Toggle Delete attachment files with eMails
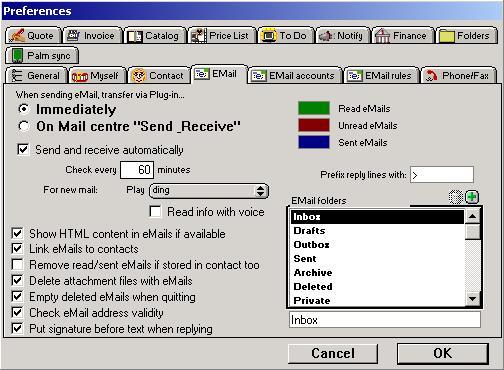This screenshot has height=370, width=504. pyautogui.click(x=17, y=281)
